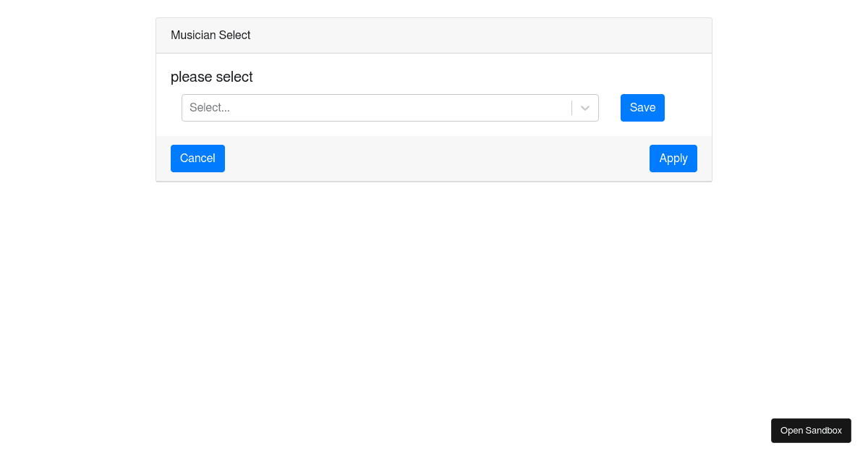
Task: Expand the musician Select... dropdown
Action: coord(376,107)
